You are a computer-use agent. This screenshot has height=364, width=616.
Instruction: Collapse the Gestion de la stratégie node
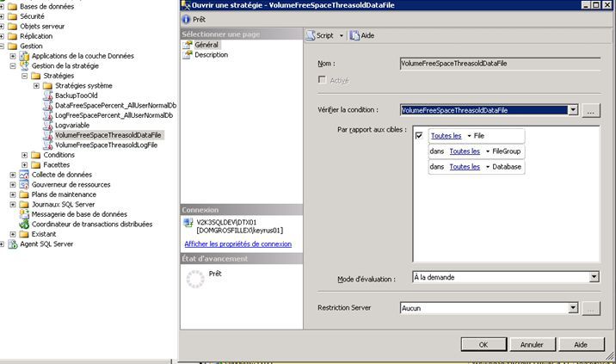pyautogui.click(x=13, y=66)
